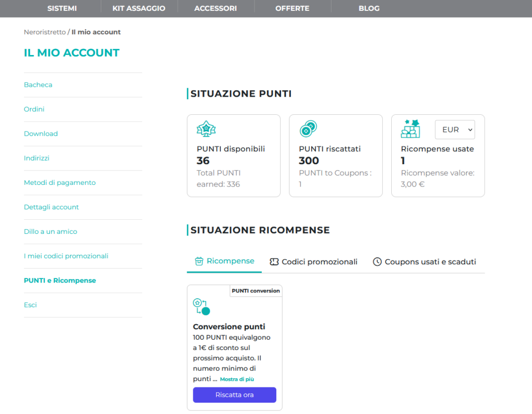
Task: Click the PUNTI disponibili star badge icon
Action: point(206,129)
